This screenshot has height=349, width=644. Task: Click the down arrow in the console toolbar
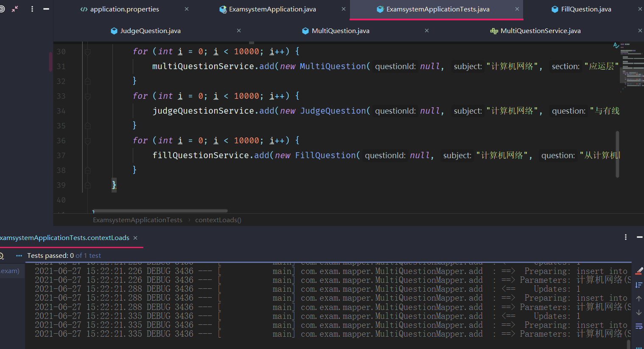click(639, 313)
